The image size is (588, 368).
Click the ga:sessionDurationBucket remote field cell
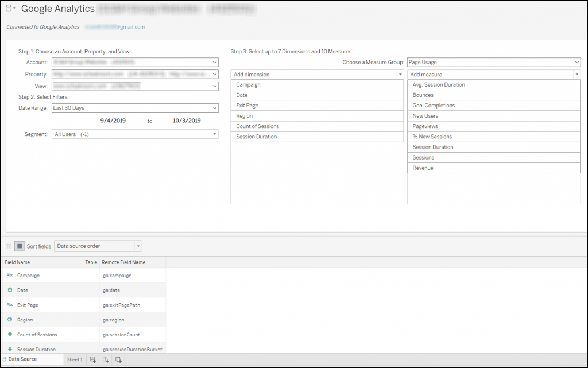point(133,349)
